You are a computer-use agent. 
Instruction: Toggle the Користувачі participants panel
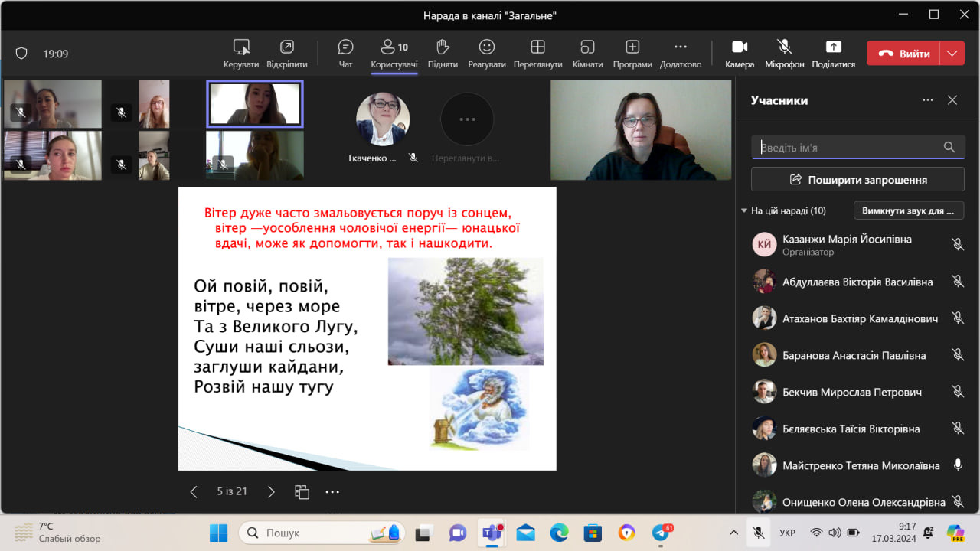[x=394, y=54]
